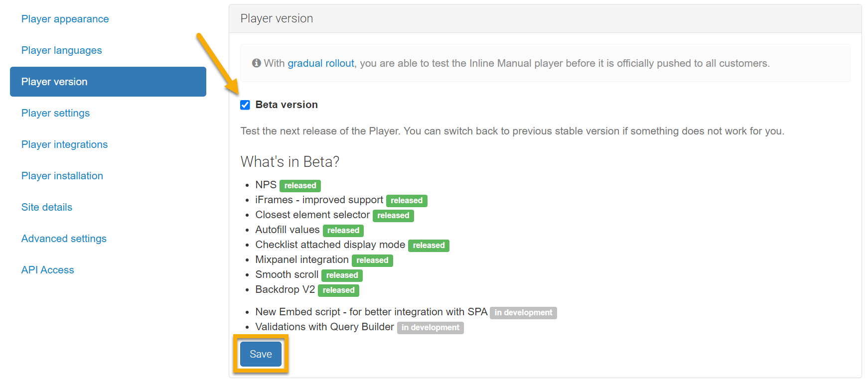Open Player appearance settings
The width and height of the screenshot is (868, 383).
tap(65, 19)
